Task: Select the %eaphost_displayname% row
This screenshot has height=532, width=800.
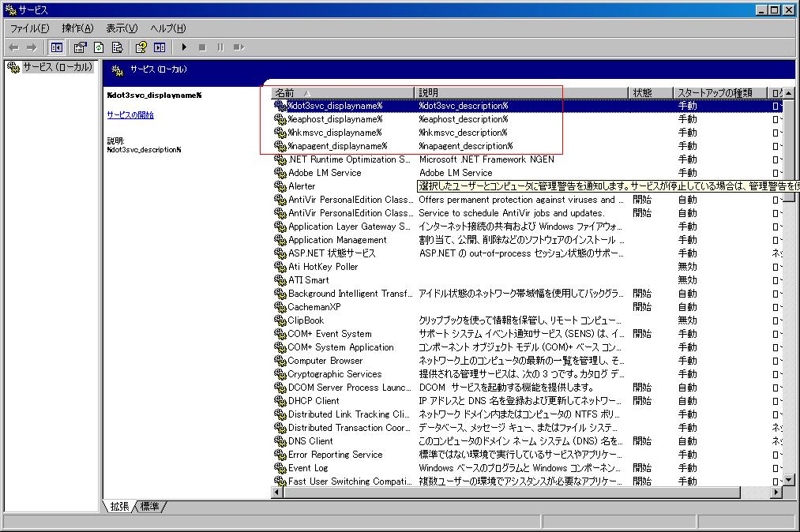Action: pos(527,119)
